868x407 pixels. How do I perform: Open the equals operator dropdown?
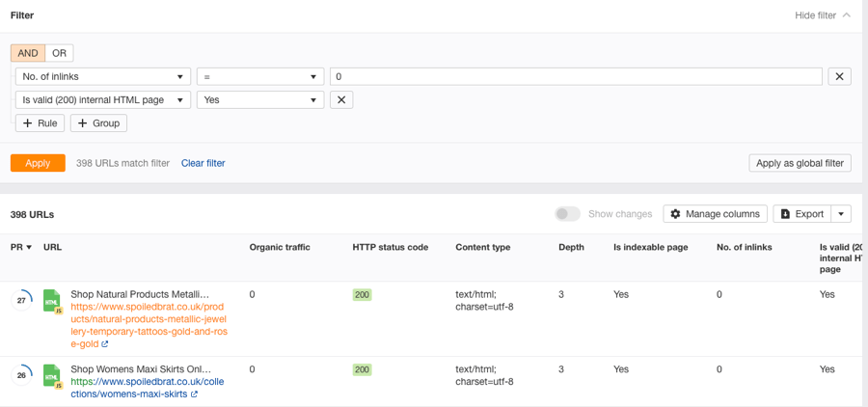tap(259, 76)
